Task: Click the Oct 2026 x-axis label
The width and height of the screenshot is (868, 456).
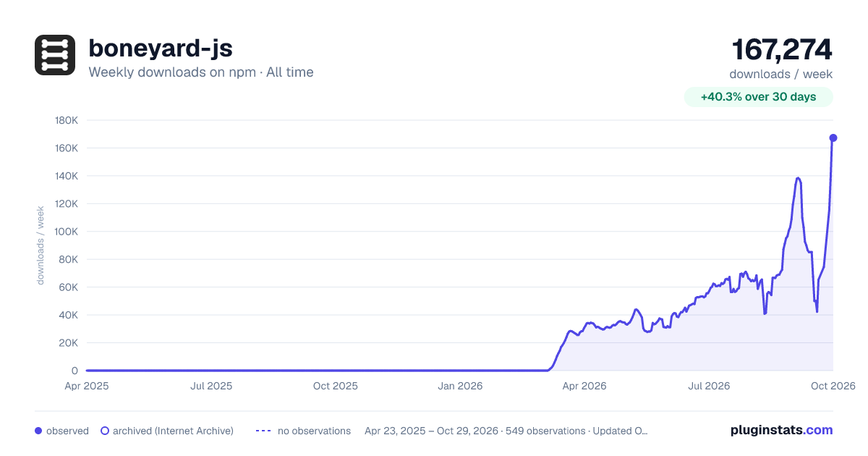Action: 833,386
